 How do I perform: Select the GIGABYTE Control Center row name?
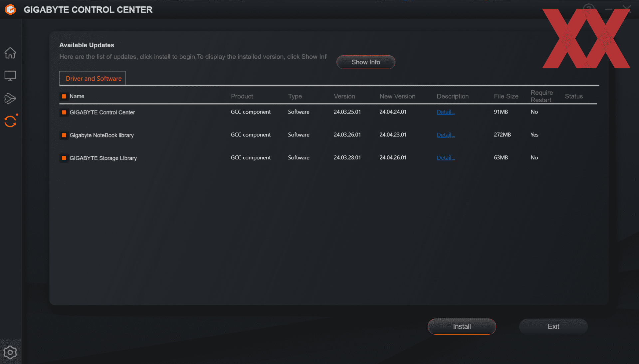[102, 112]
